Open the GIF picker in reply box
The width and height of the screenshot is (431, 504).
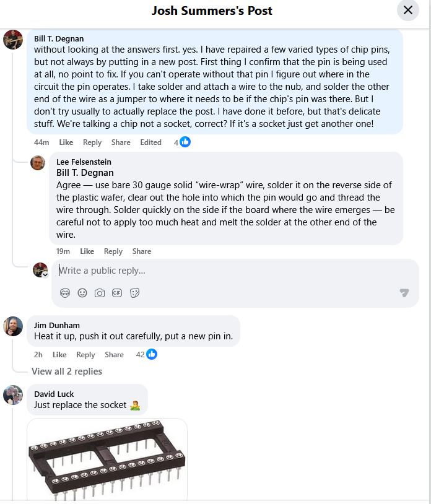click(x=117, y=293)
